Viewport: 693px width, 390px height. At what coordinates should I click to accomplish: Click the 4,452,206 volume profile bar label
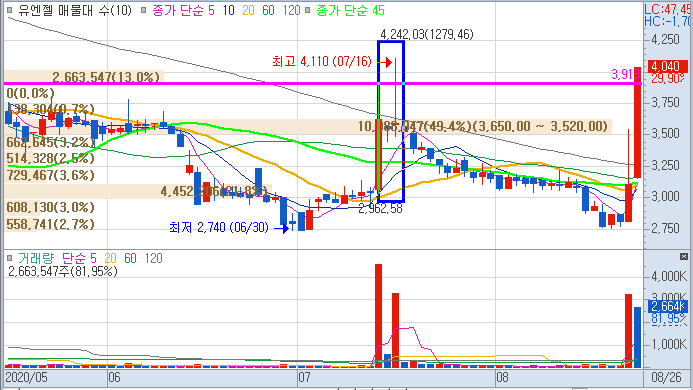pos(214,191)
